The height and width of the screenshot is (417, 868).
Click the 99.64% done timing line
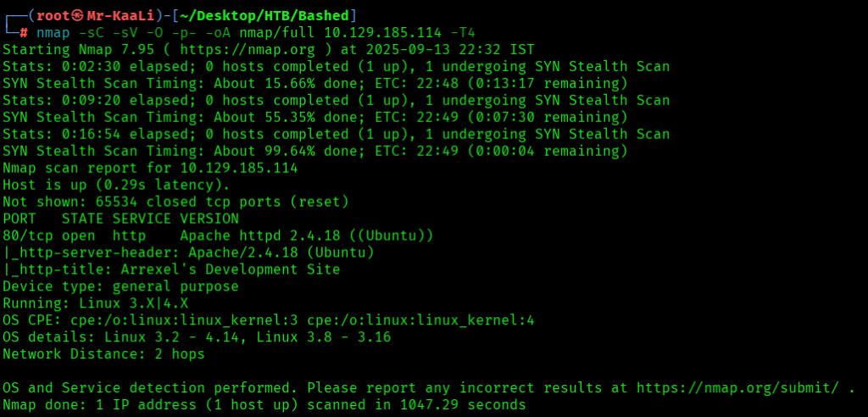[x=315, y=152]
